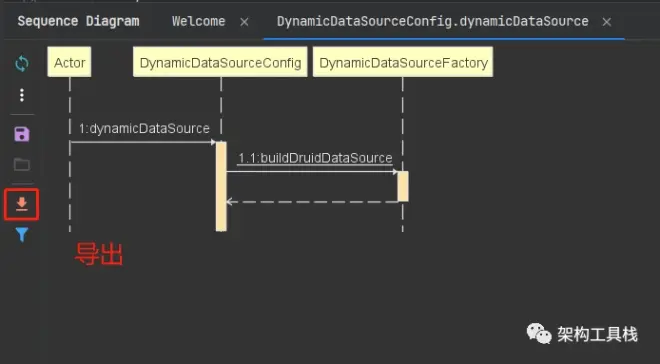Select the DynamicDataSourceConfig class box
This screenshot has width=660, height=364.
pyautogui.click(x=220, y=62)
